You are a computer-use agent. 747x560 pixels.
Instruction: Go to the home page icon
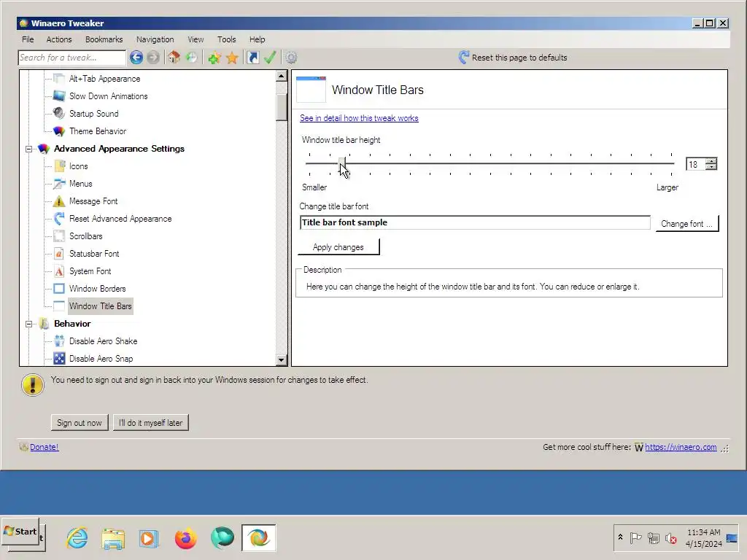(174, 58)
